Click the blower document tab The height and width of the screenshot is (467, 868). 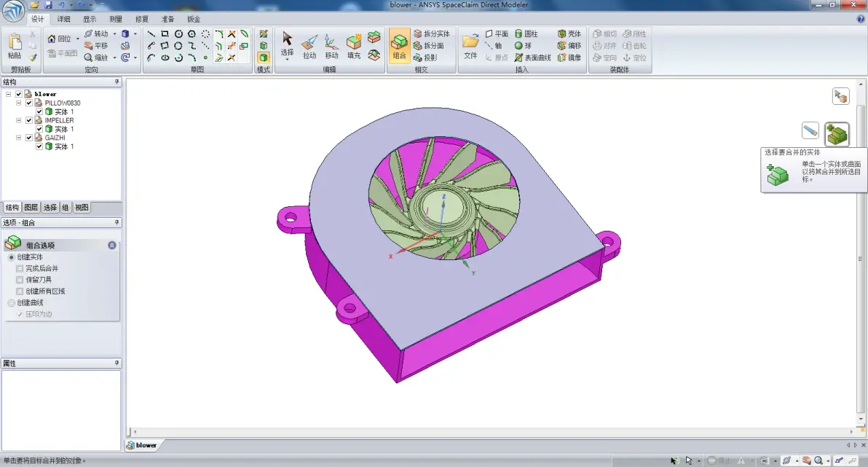(x=142, y=445)
